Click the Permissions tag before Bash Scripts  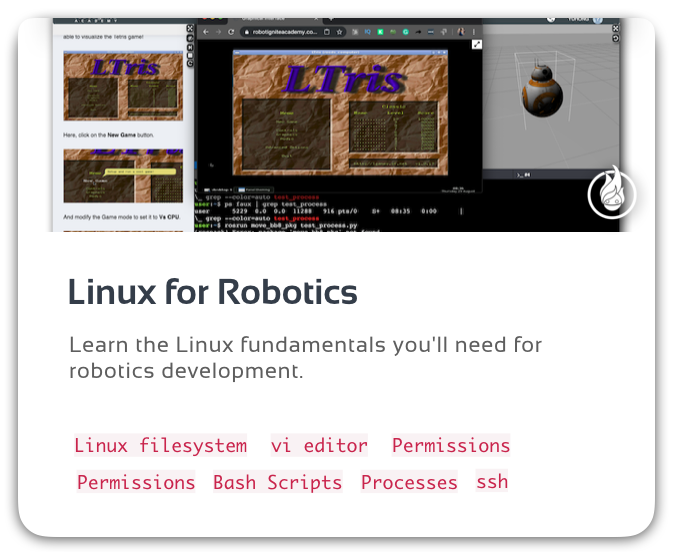pyautogui.click(x=136, y=482)
